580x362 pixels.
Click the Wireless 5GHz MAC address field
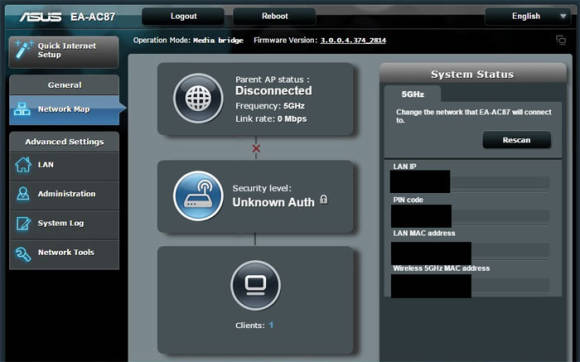[470, 286]
